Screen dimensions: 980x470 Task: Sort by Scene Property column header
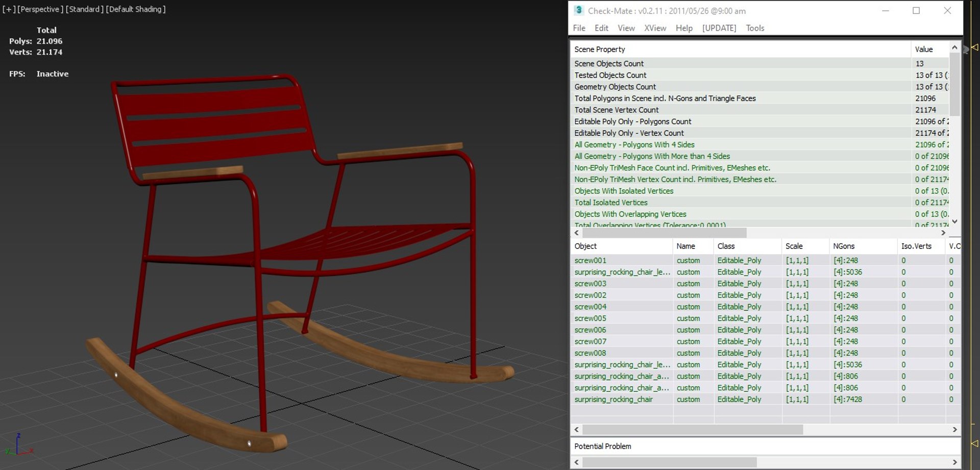740,49
